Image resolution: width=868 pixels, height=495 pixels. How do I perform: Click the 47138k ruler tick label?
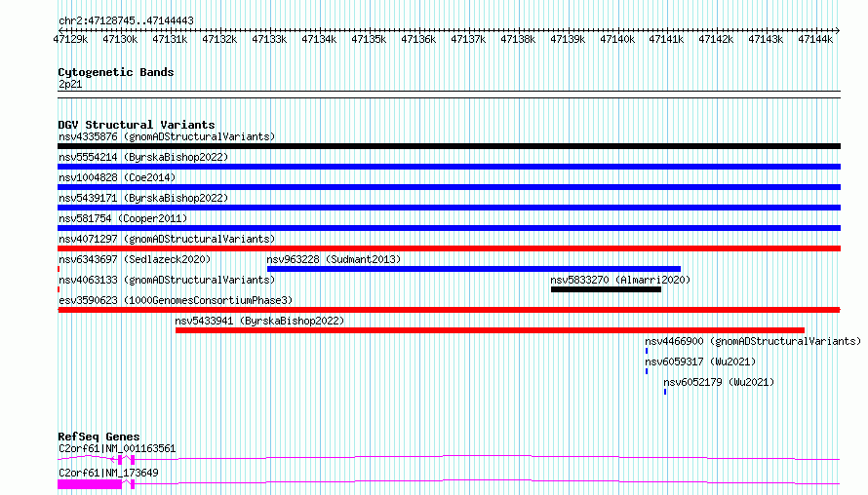point(518,39)
